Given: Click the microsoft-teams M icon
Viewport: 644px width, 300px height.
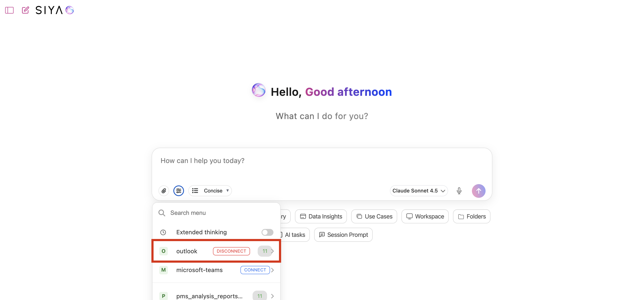Looking at the screenshot, I should [x=163, y=270].
